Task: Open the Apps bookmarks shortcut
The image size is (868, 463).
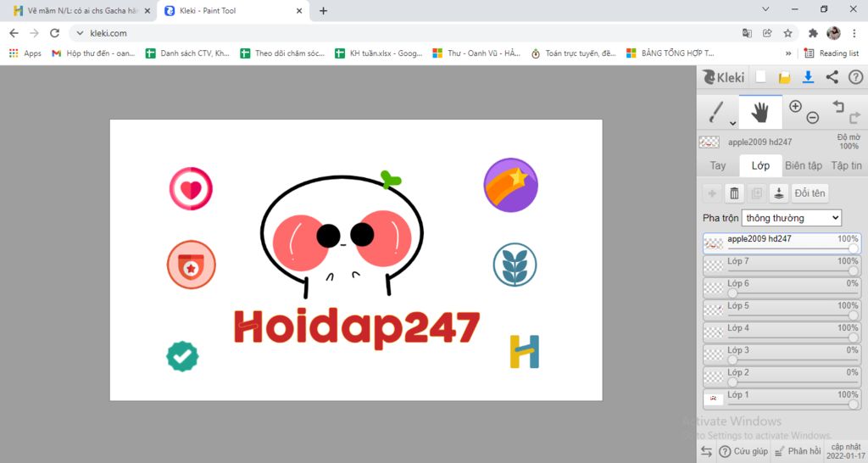Action: pos(25,53)
